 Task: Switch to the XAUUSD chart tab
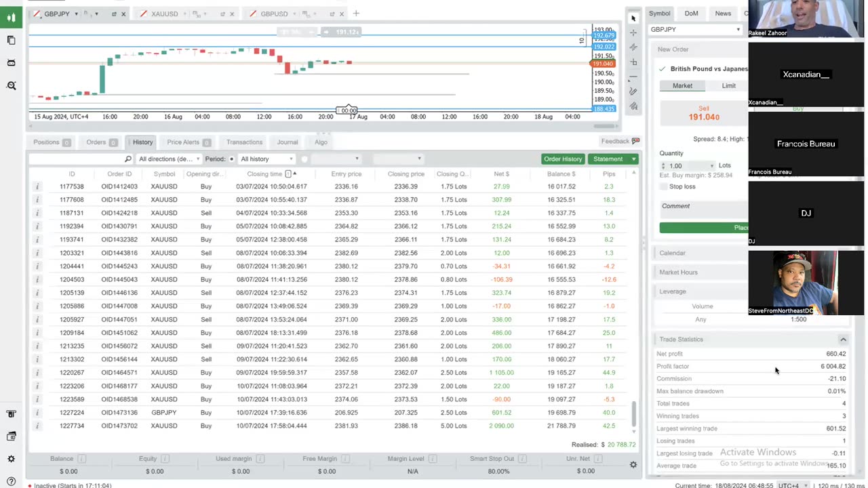(x=164, y=14)
